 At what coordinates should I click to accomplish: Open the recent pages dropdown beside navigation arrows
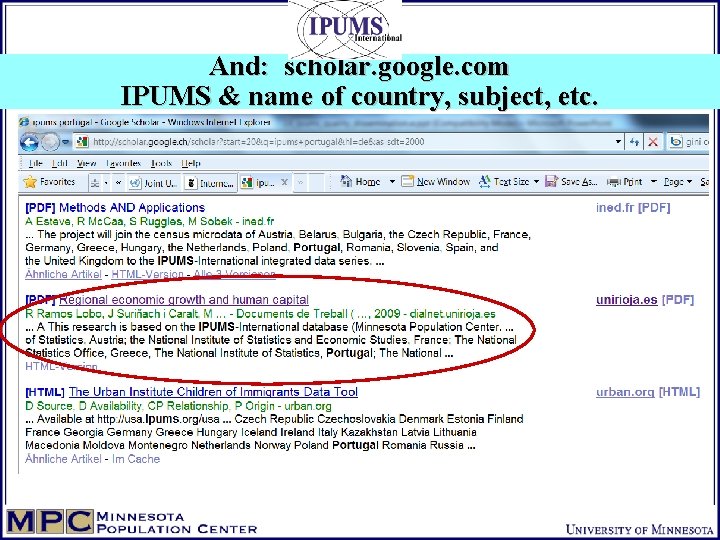[x=65, y=142]
